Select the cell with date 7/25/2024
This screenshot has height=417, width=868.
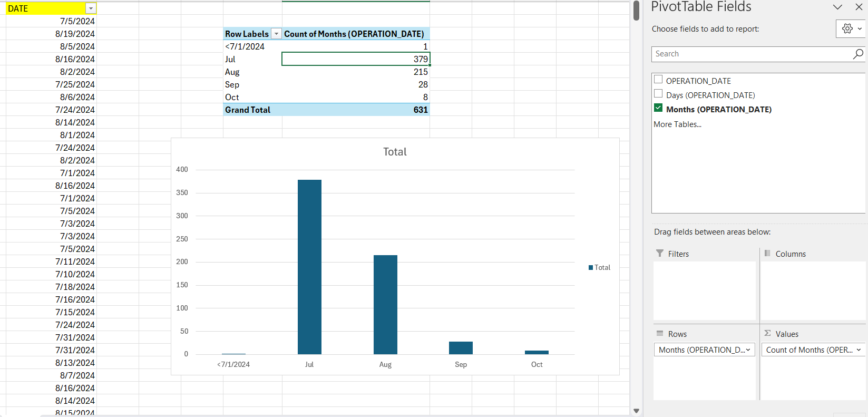coord(51,84)
